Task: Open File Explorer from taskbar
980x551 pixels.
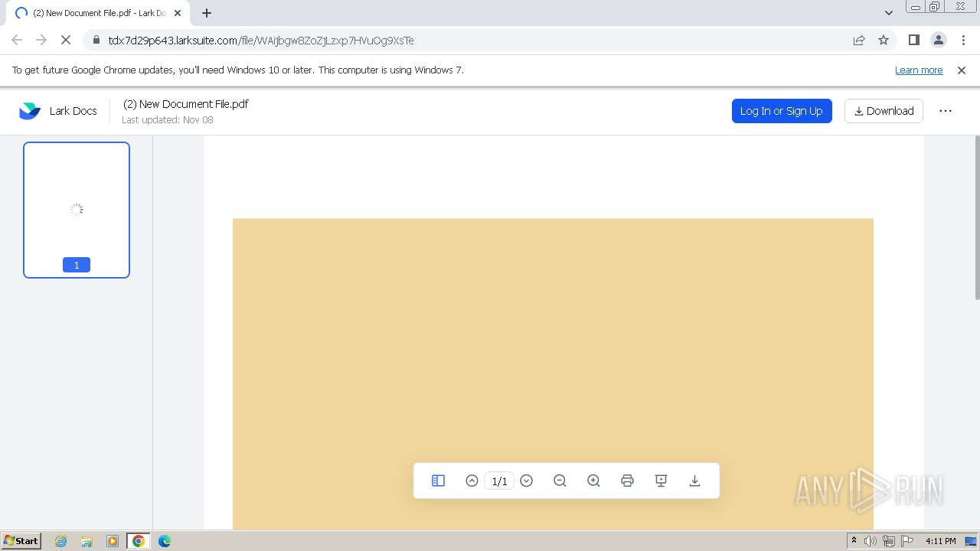Action: point(87,541)
